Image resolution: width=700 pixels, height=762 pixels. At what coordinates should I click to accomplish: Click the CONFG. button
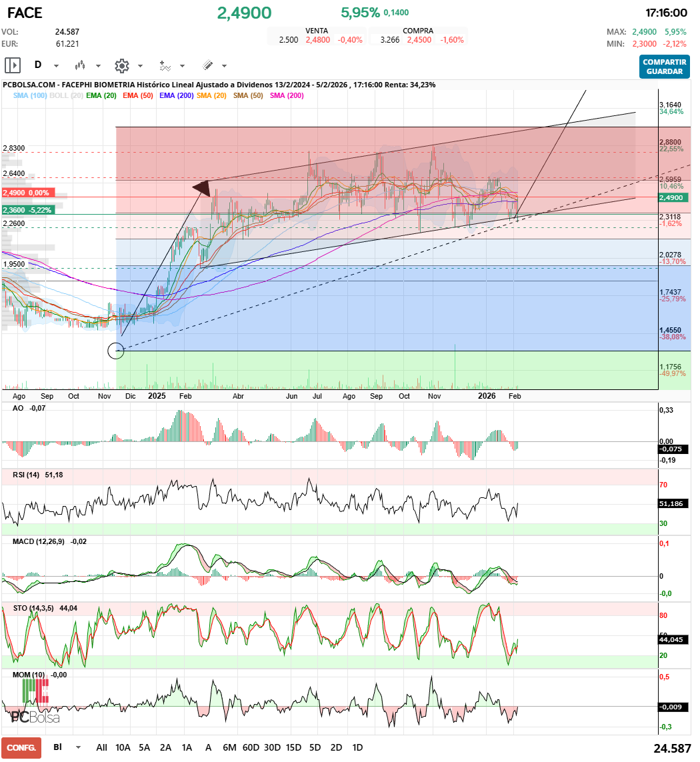pos(21,747)
